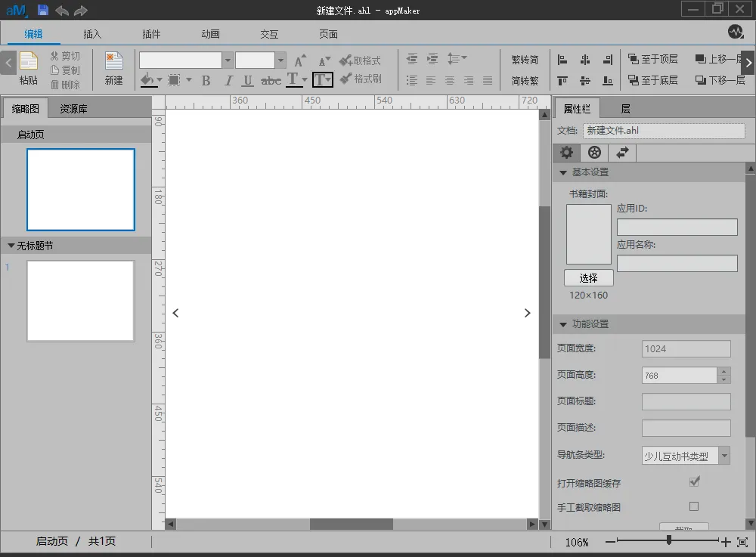This screenshot has height=557, width=756.
Task: Switch to the 页面 ribbon tab
Action: 328,34
